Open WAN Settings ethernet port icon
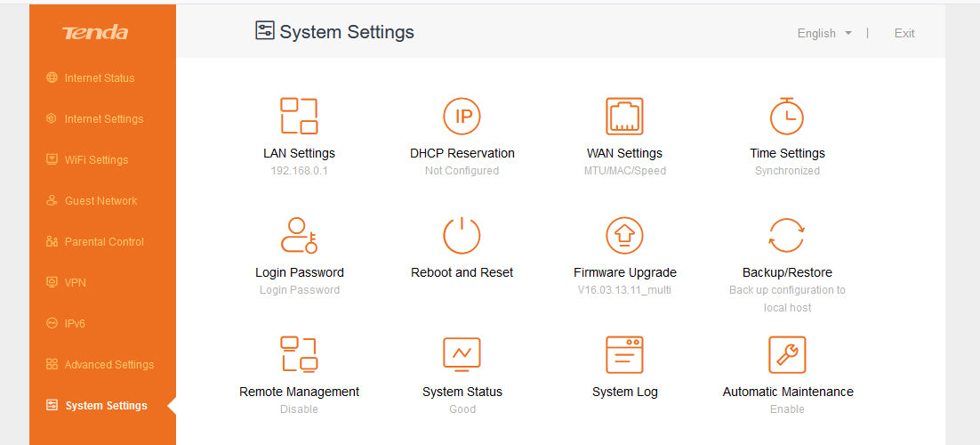This screenshot has height=445, width=980. [x=624, y=117]
